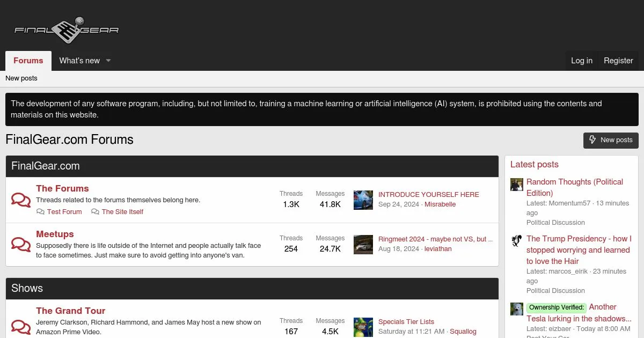The image size is (644, 338).
Task: Click Meetups message count 24.7K
Action: pos(330,249)
